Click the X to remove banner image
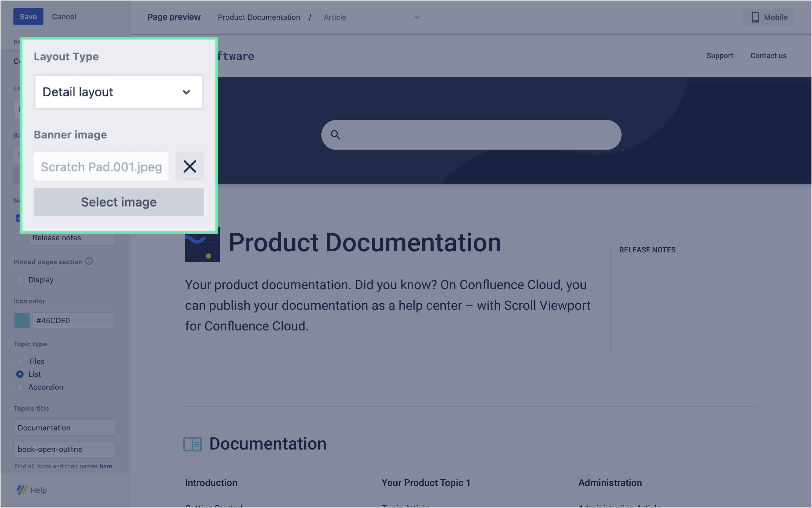Image resolution: width=812 pixels, height=508 pixels. coord(190,166)
